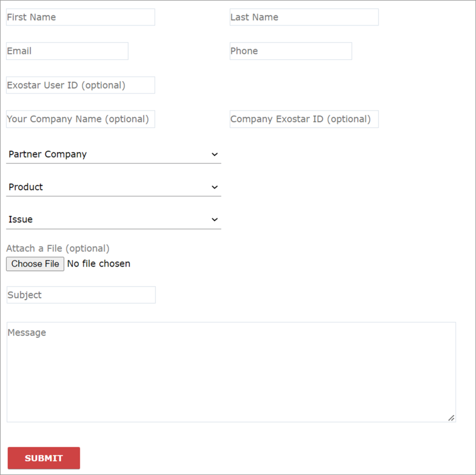This screenshot has width=476, height=475.
Task: Click the No file chosen label
Action: tap(98, 264)
